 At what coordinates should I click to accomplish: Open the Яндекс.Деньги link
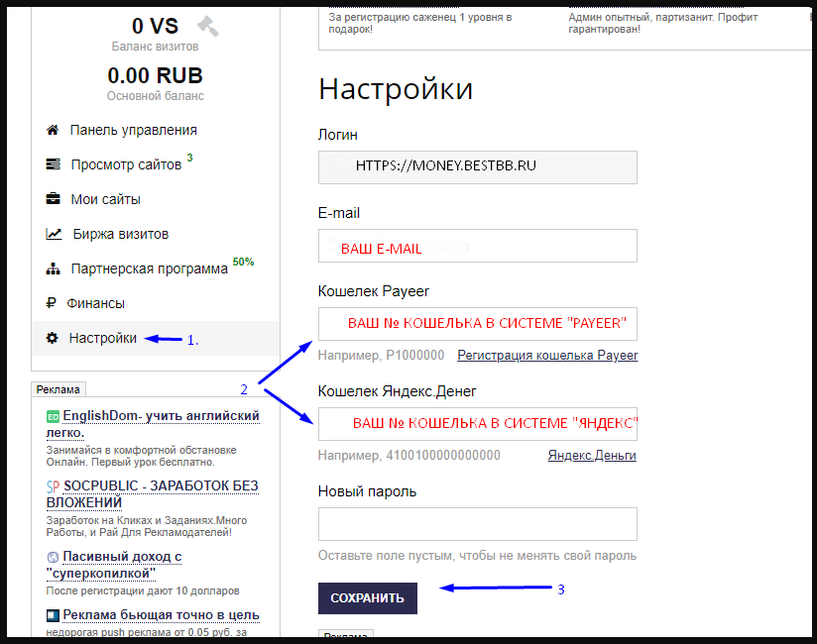point(592,455)
